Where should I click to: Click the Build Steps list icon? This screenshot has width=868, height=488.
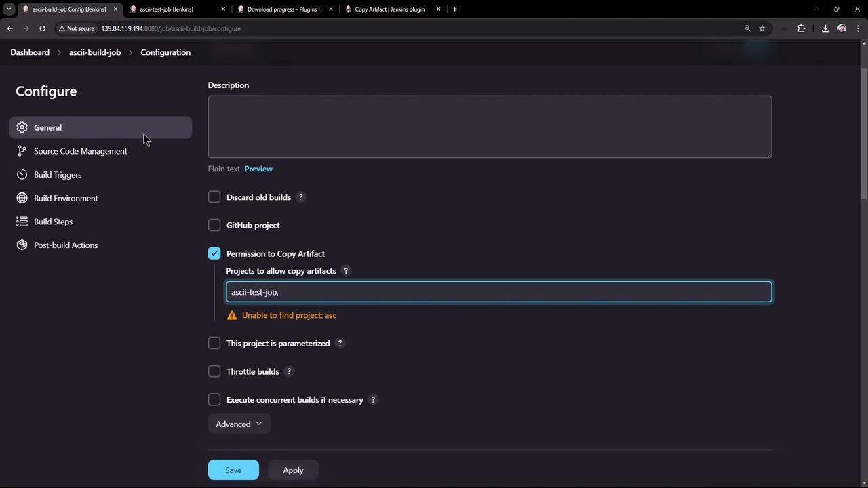click(22, 222)
